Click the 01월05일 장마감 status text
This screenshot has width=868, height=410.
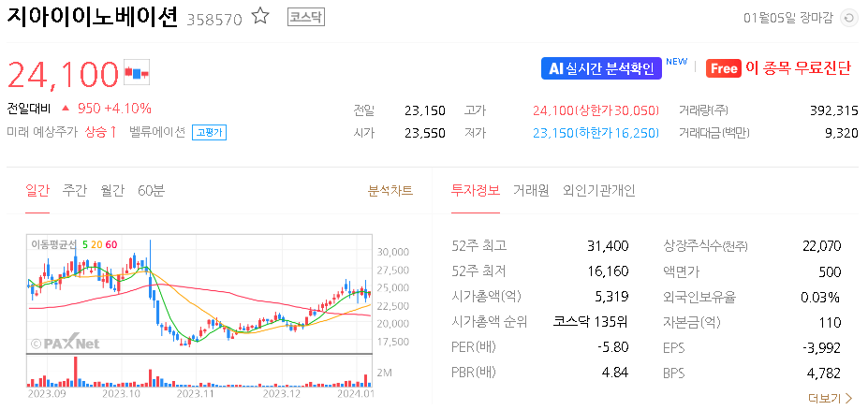(787, 19)
